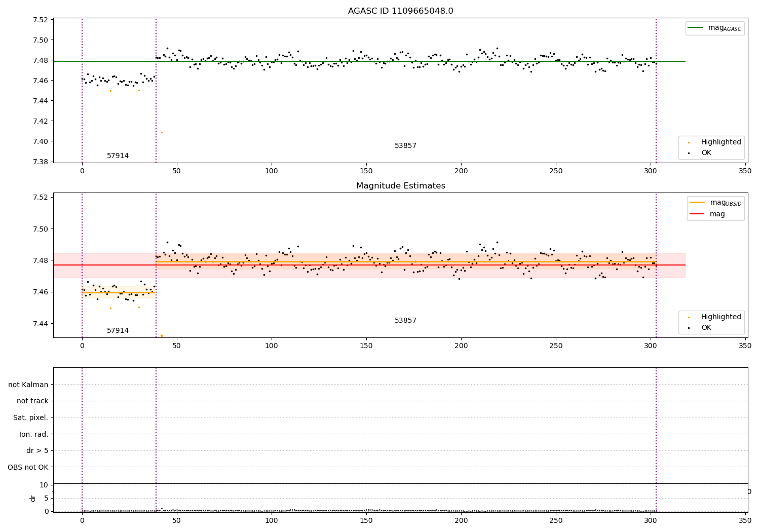Click x-axis tick 350 of the top plot
This screenshot has width=760, height=532.
coord(745,171)
